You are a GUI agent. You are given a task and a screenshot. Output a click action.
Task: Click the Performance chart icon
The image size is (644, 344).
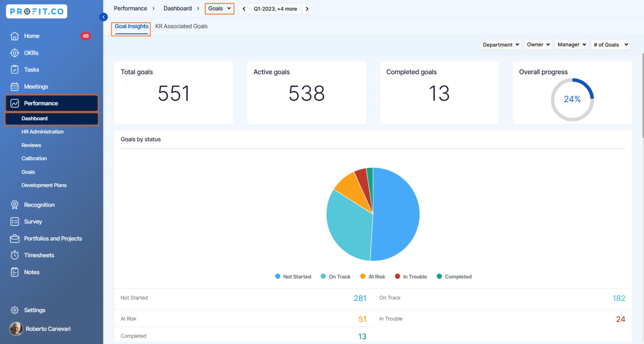(x=14, y=103)
